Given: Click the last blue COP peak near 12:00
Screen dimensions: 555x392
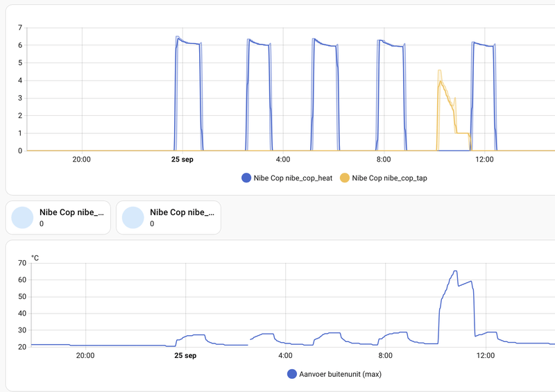Looking at the screenshot, I should coord(475,43).
